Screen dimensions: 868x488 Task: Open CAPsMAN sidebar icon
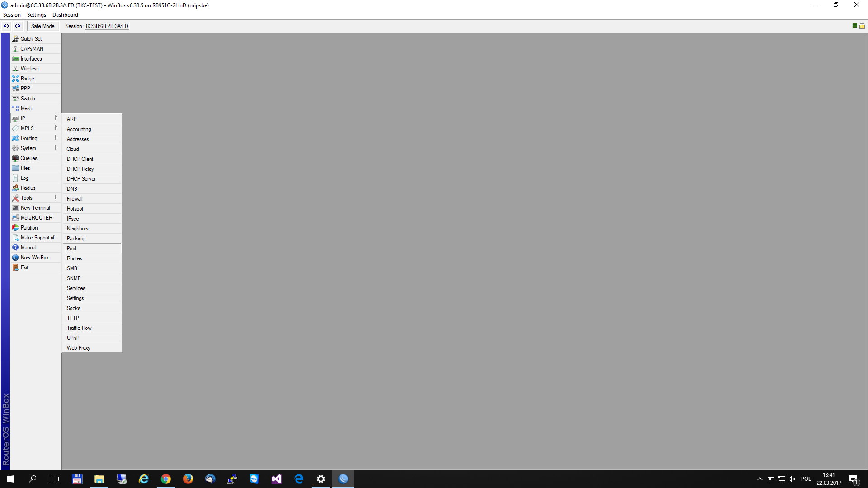tap(15, 49)
